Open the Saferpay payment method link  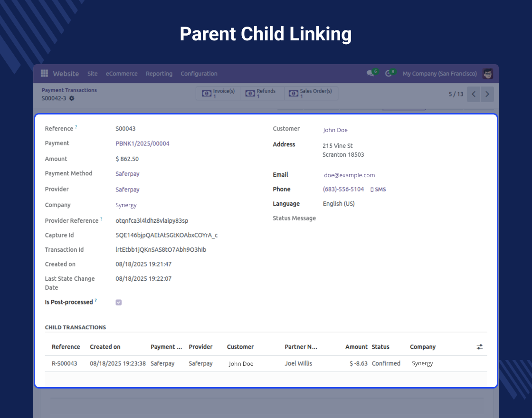[128, 174]
